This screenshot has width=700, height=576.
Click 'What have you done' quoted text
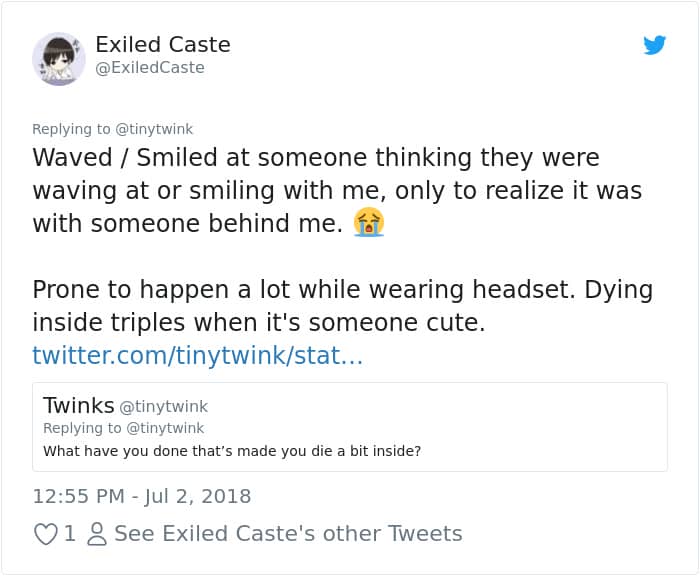click(x=232, y=451)
